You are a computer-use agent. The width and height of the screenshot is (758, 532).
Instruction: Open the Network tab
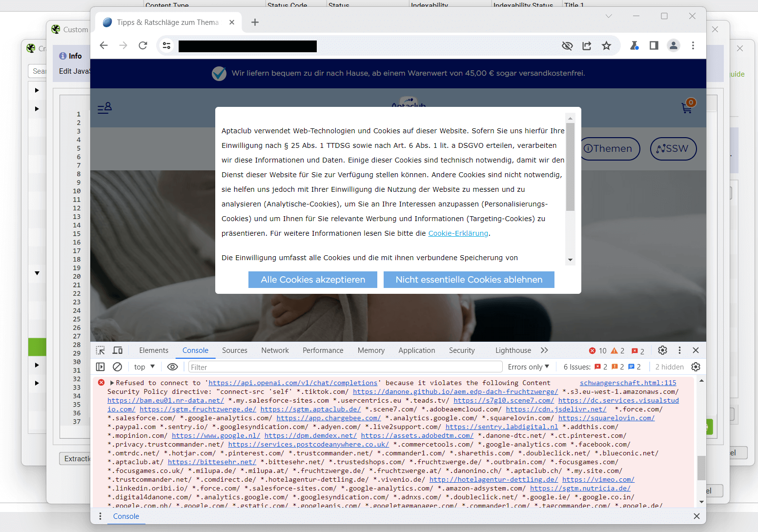275,350
